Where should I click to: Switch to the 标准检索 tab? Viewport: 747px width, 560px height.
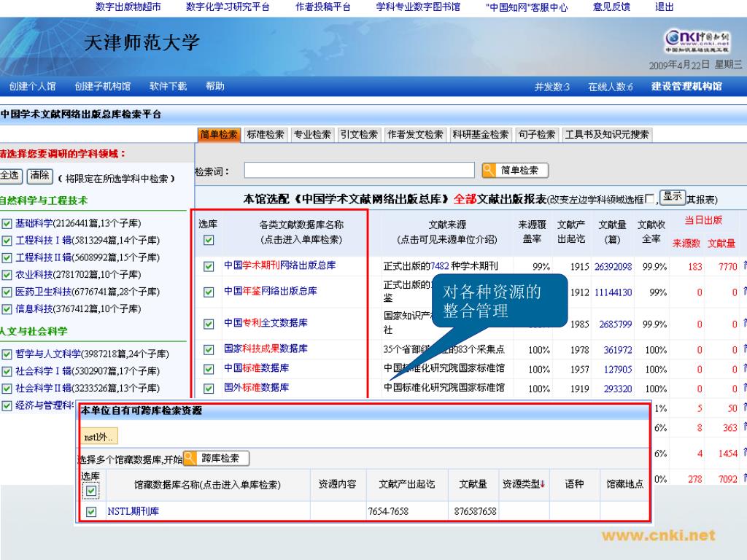(x=266, y=135)
